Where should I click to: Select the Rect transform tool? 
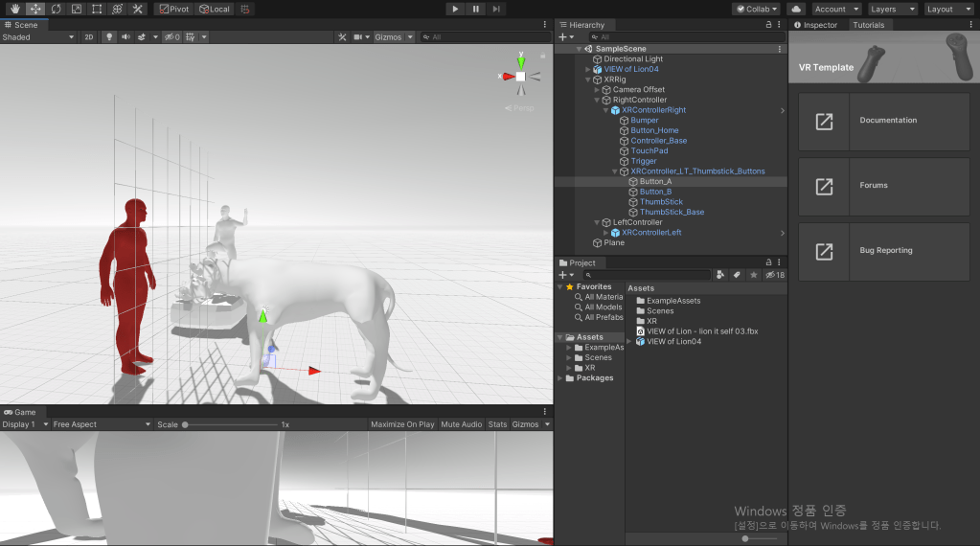[x=97, y=9]
